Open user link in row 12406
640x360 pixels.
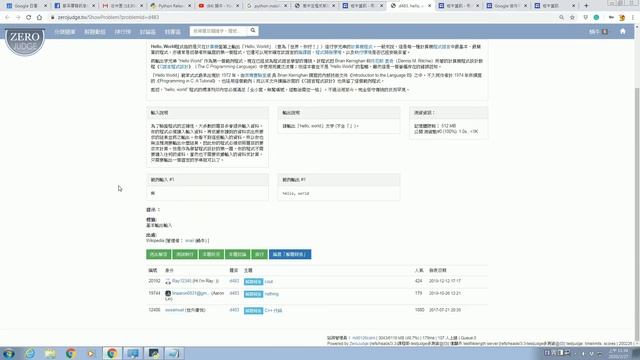point(174,310)
